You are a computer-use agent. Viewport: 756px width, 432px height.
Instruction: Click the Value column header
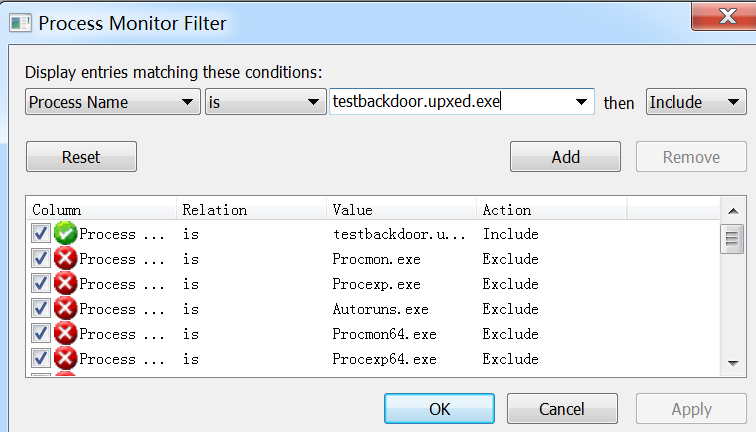[x=401, y=210]
